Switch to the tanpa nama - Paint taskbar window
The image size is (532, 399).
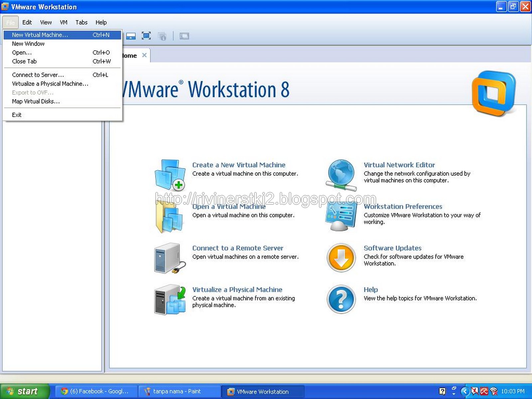point(180,391)
